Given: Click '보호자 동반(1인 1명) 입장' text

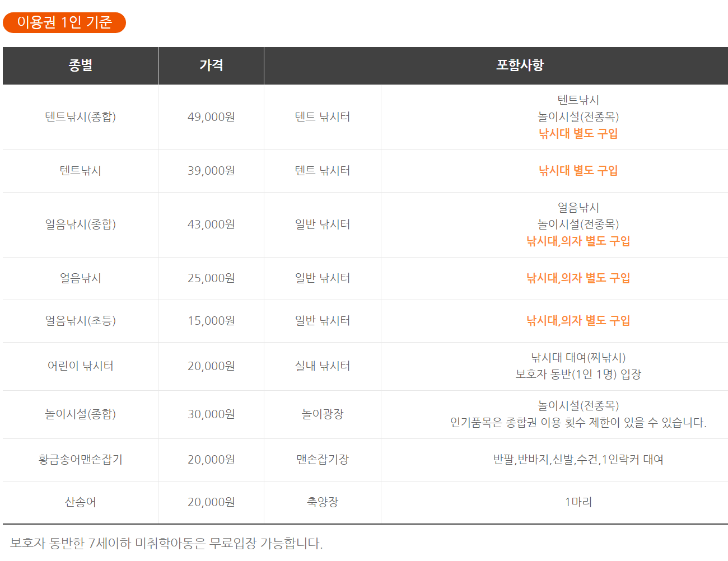Looking at the screenshot, I should click(578, 375).
